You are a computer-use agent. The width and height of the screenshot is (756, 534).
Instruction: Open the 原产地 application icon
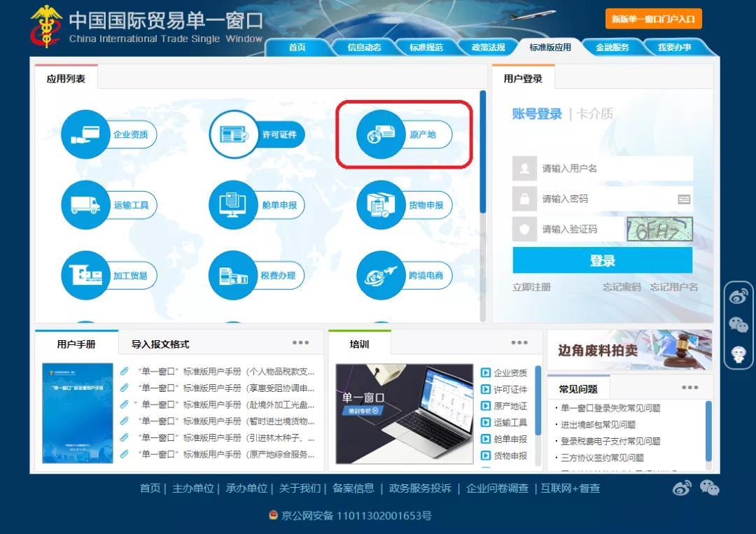(x=404, y=134)
